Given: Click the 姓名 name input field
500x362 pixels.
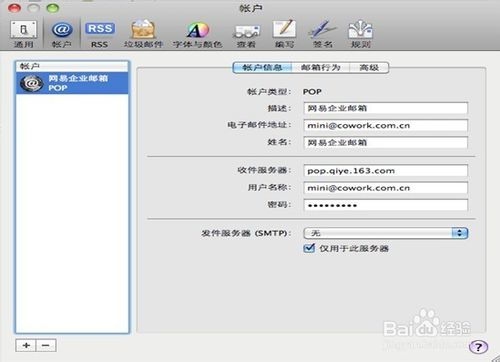Looking at the screenshot, I should coord(386,143).
